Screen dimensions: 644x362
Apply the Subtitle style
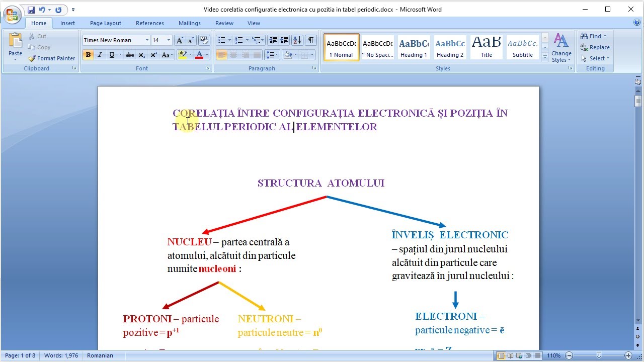tap(523, 47)
